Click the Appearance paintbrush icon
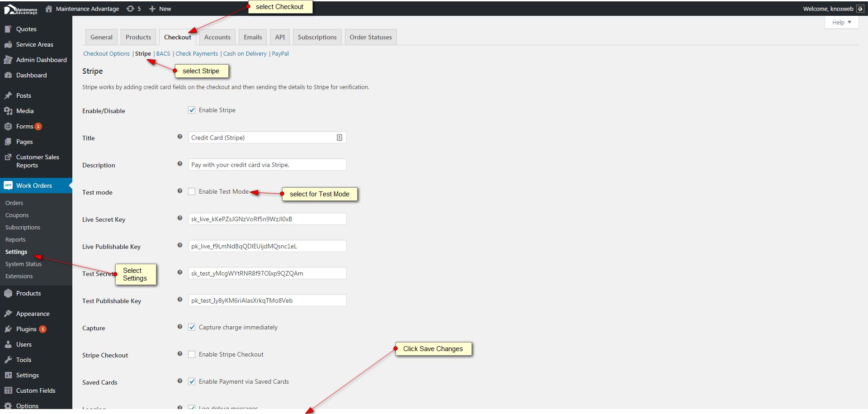This screenshot has width=868, height=414. (8, 314)
